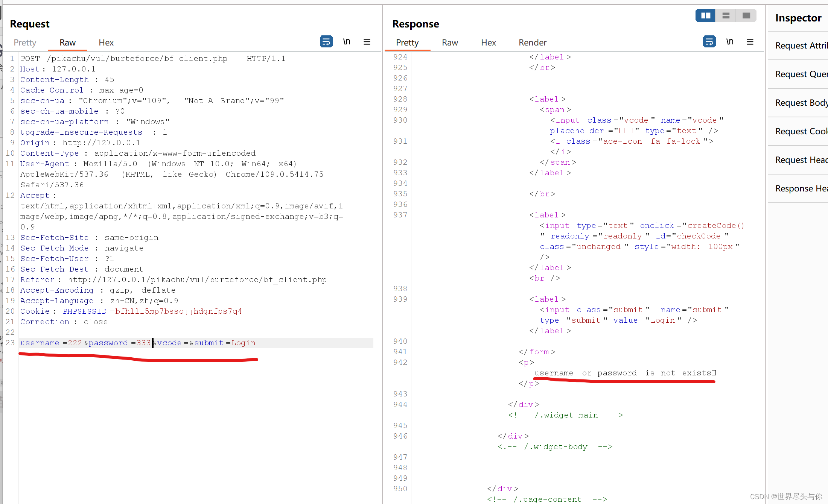The width and height of the screenshot is (828, 504).
Task: Click the Origin header line
Action: 80,143
